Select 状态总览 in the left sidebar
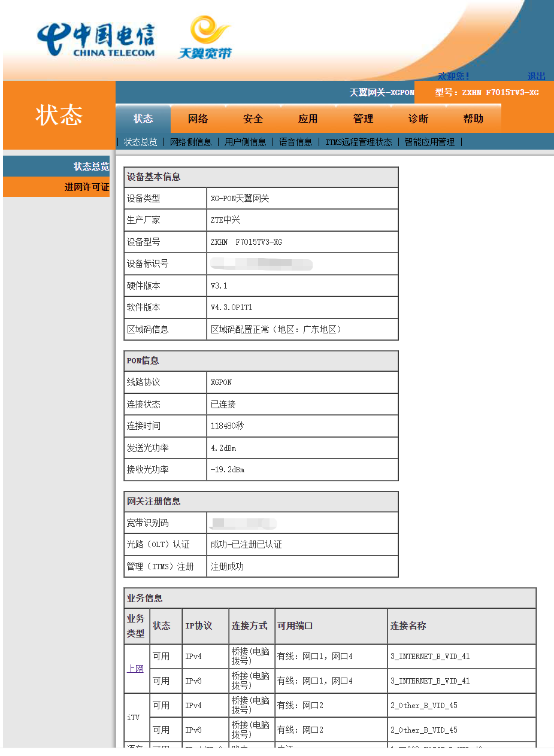The width and height of the screenshot is (554, 756). point(91,166)
